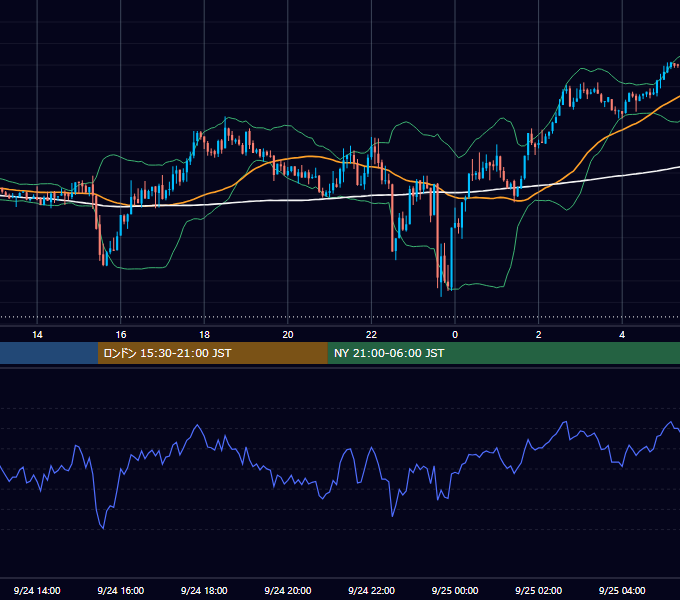Image resolution: width=680 pixels, height=600 pixels.
Task: Click the blue session bar before London
Action: point(49,353)
